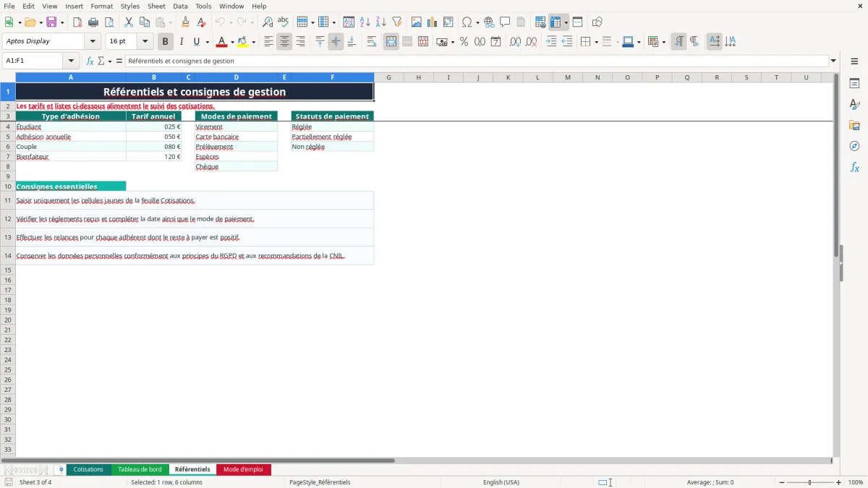
Task: Open the sidebar Properties panel
Action: (854, 83)
